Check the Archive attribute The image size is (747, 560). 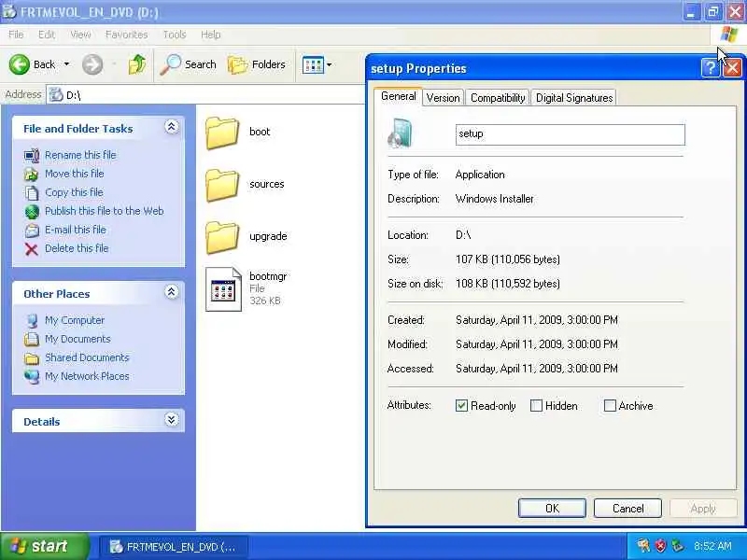610,406
